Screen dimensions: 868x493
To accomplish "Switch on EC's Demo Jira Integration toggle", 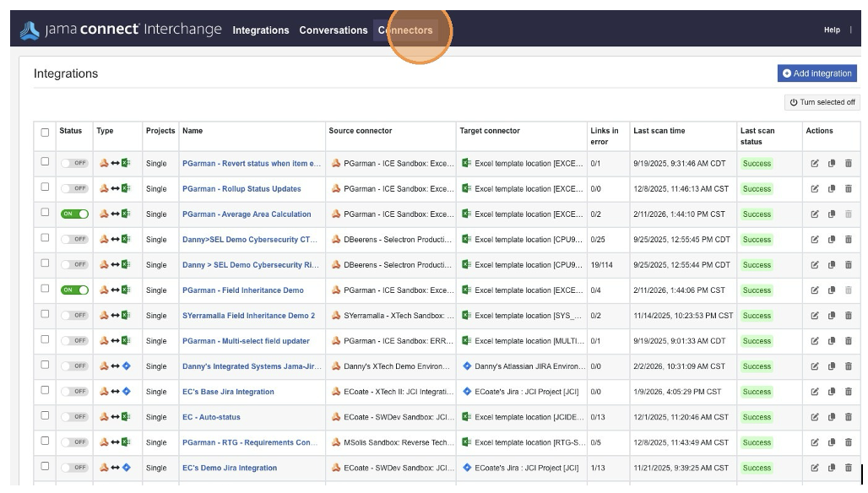I will (75, 468).
